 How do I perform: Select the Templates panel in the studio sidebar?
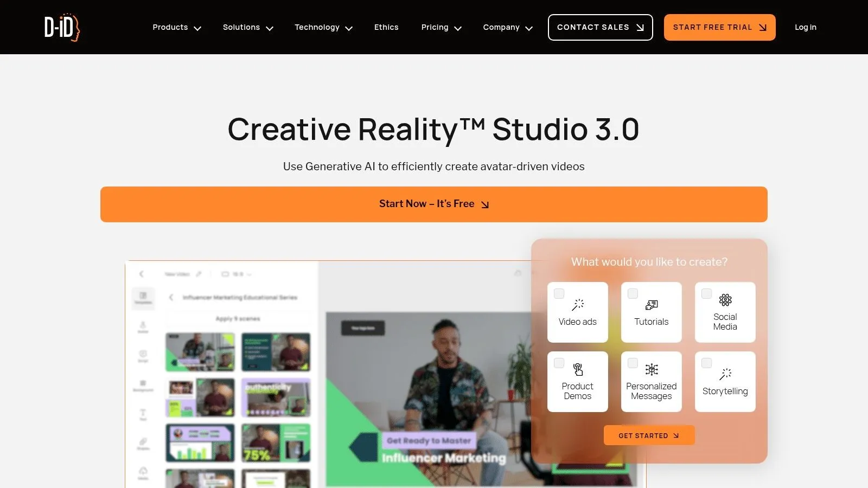pyautogui.click(x=143, y=298)
